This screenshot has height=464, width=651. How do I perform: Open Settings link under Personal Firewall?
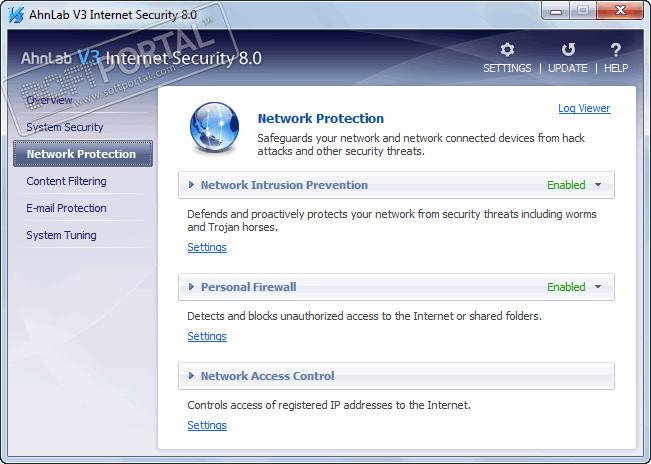click(x=207, y=336)
